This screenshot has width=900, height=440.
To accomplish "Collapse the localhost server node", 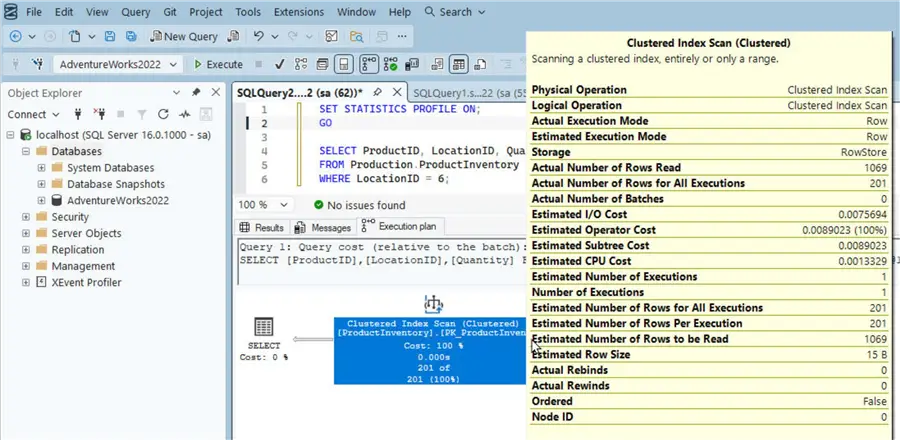I will tap(10, 135).
